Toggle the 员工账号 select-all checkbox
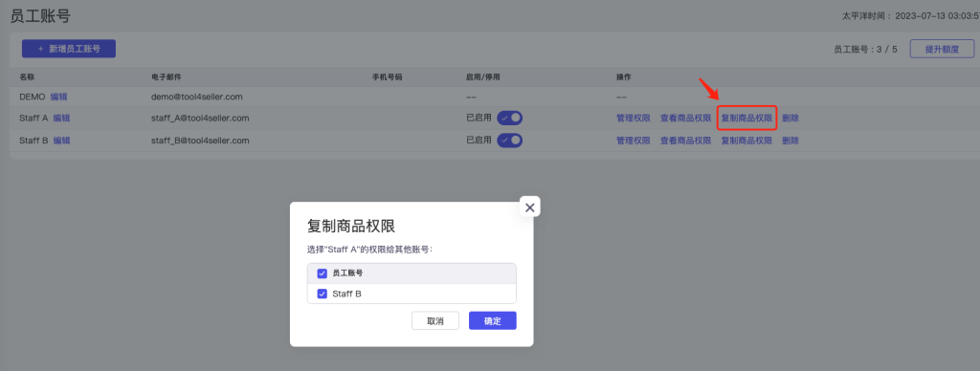The height and width of the screenshot is (371, 980). tap(323, 273)
